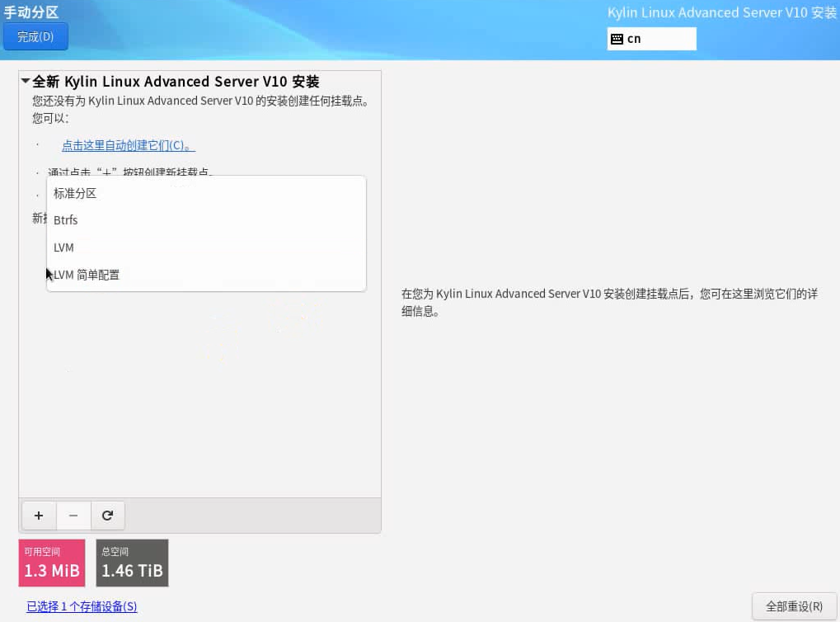Click the refresh storage icon
The image size is (840, 622).
108,516
